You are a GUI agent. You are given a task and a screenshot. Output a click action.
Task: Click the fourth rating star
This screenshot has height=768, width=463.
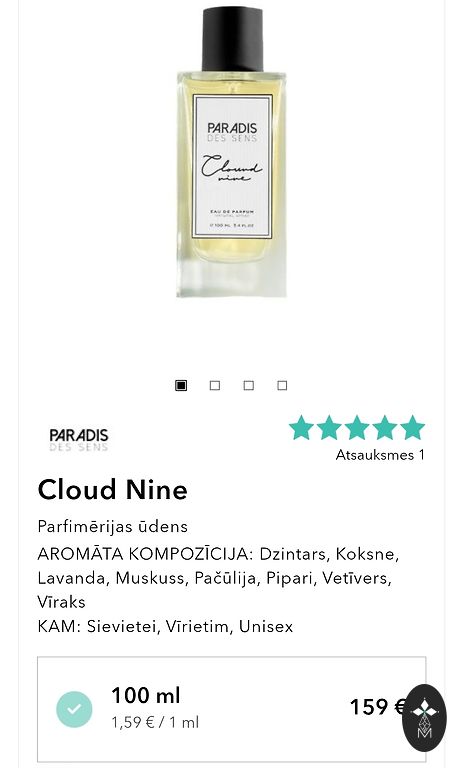point(385,428)
